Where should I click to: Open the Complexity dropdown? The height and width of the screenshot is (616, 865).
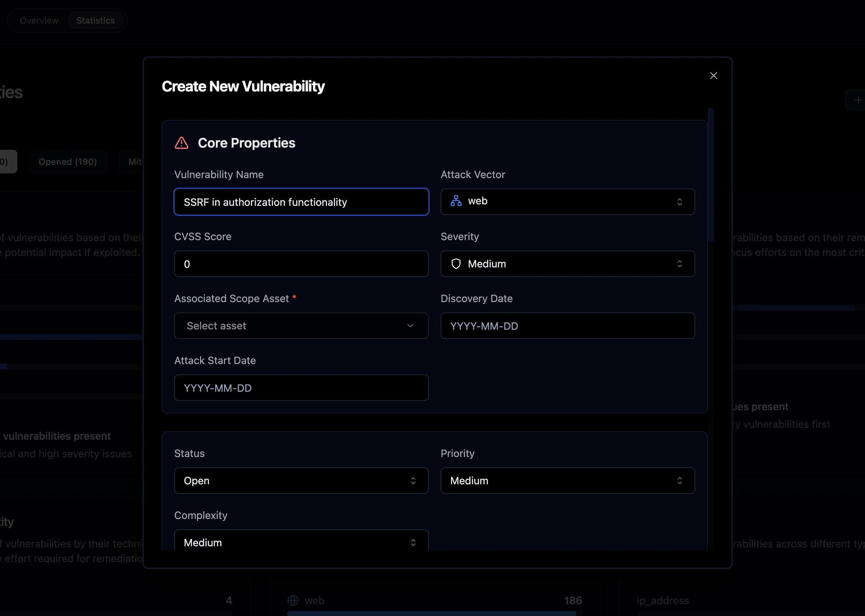pyautogui.click(x=301, y=541)
